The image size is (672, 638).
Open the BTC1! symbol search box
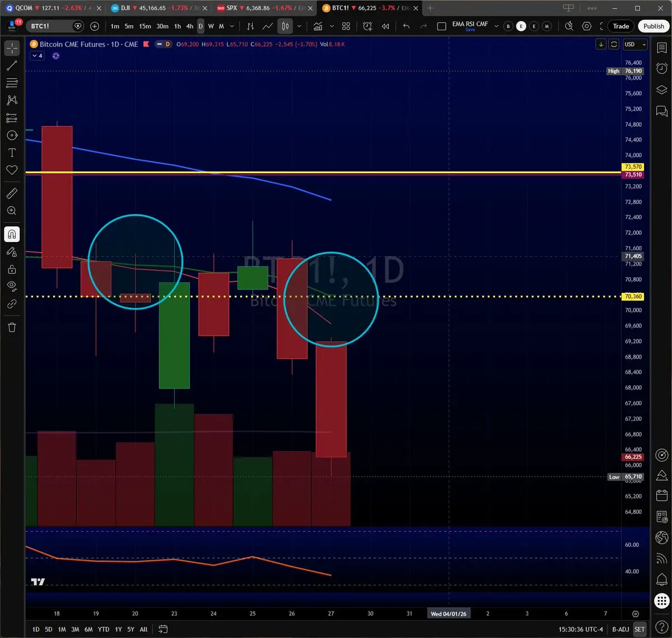coord(56,26)
